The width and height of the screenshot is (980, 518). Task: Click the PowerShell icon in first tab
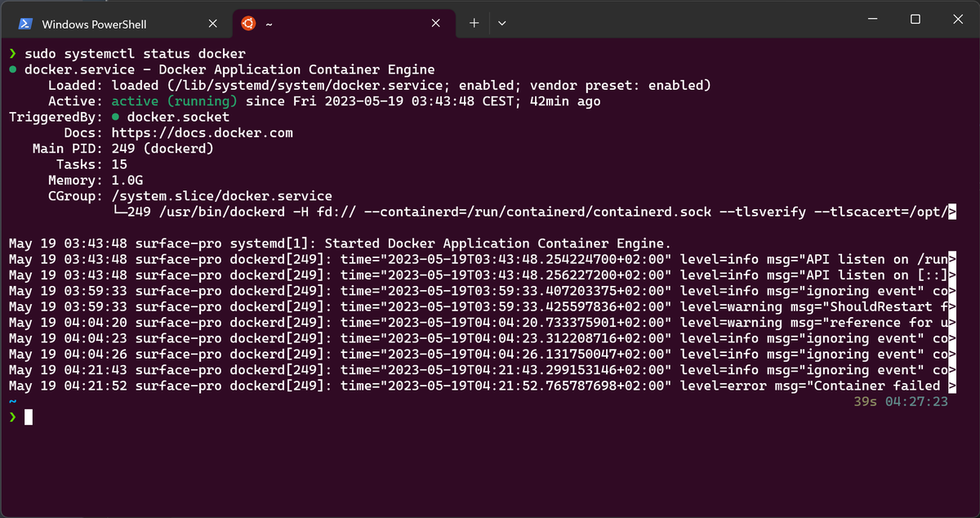(26, 24)
